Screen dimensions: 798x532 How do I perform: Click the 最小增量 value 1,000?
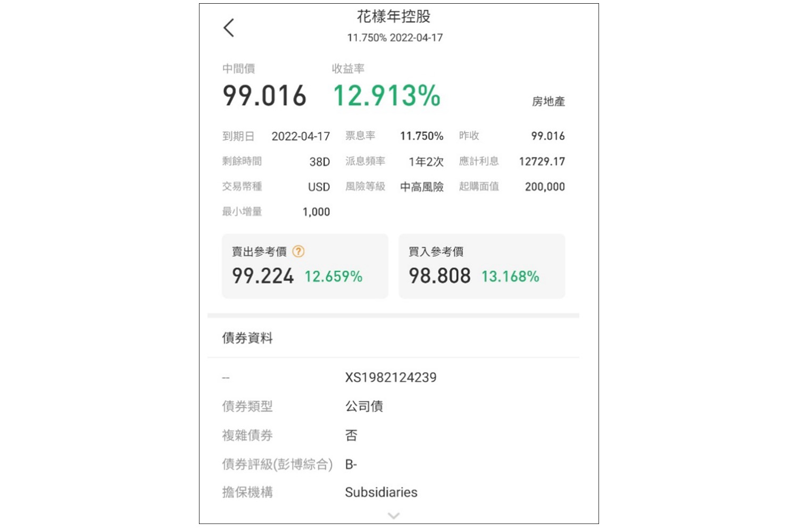point(317,212)
